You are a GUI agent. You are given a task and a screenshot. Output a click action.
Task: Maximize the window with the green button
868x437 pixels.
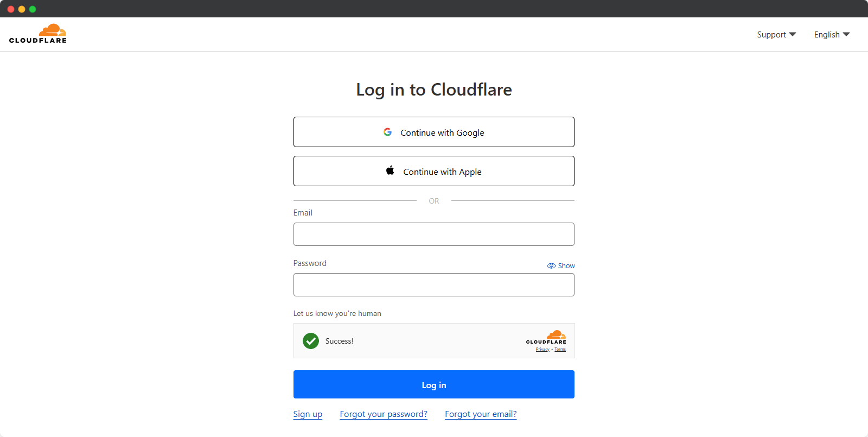click(33, 9)
